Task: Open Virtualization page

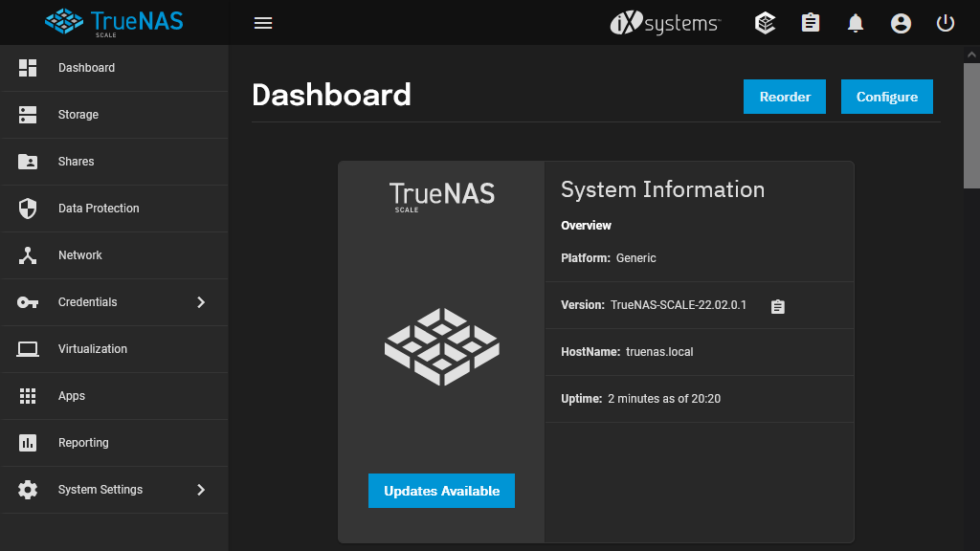Action: click(115, 349)
